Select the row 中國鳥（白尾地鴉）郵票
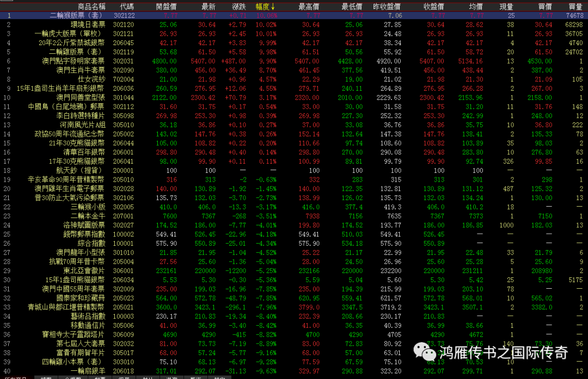 (x=294, y=107)
